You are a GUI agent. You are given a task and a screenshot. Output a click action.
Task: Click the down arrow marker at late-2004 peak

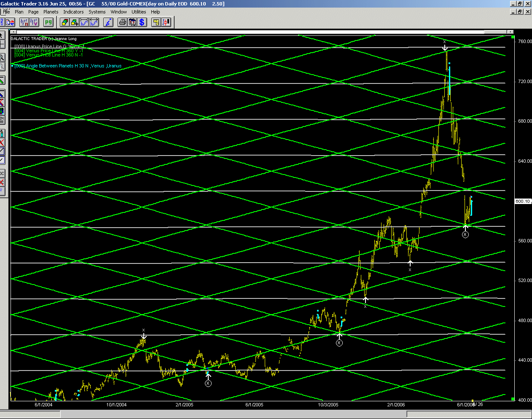144,336
